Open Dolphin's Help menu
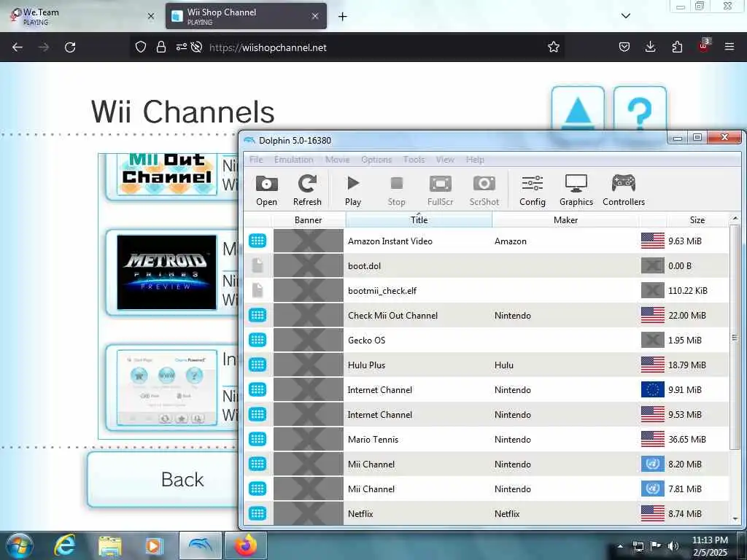The width and height of the screenshot is (747, 560). (x=474, y=160)
